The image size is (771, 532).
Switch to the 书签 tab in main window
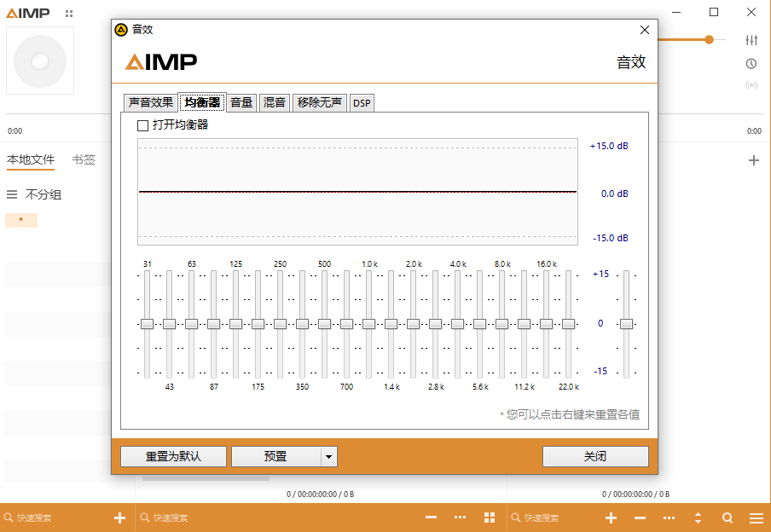(84, 159)
